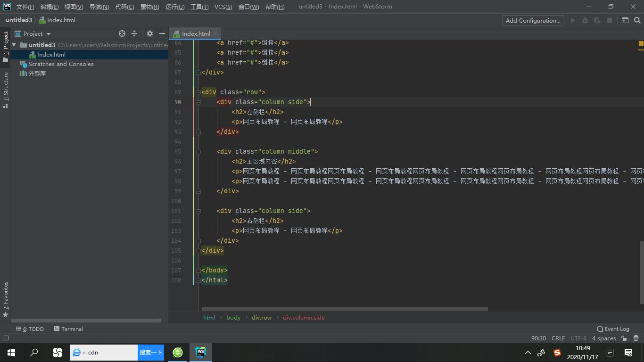
Task: Open the TODO tool window button
Action: point(30,329)
